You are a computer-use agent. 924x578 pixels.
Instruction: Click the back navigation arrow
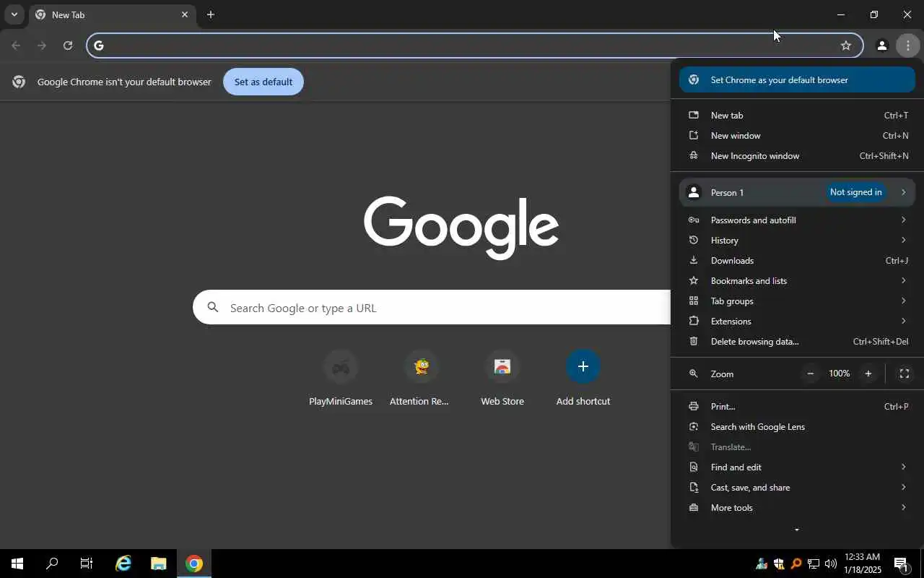tap(16, 46)
